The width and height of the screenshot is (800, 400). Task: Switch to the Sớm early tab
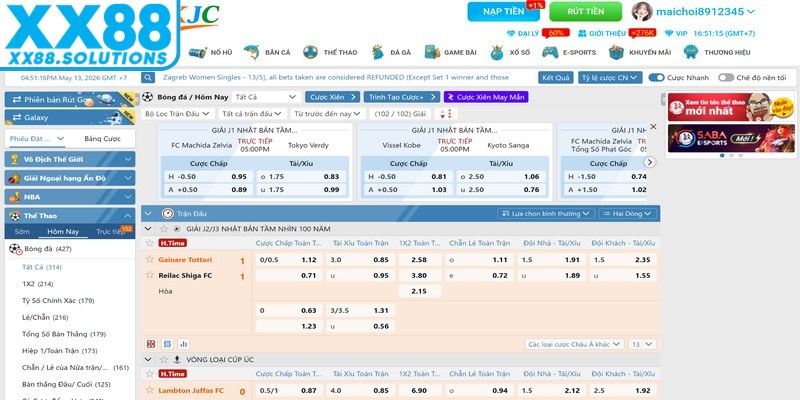[22, 232]
